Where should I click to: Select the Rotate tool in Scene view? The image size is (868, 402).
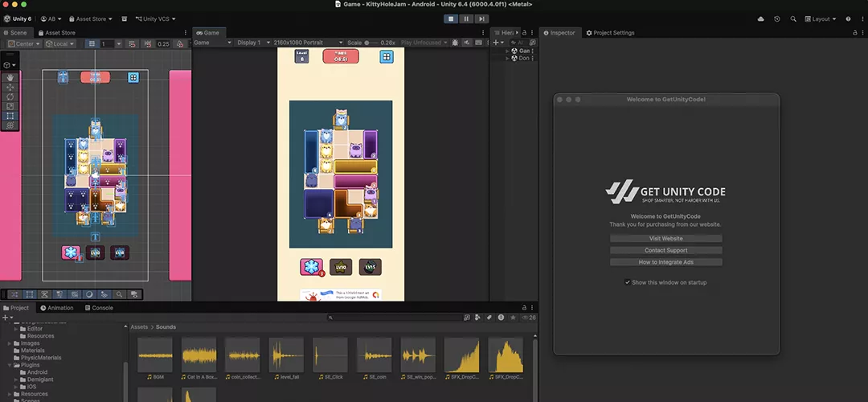10,96
